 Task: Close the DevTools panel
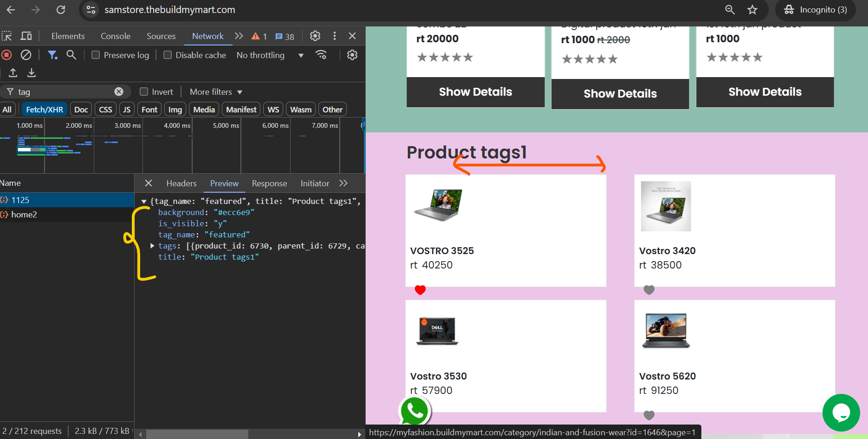(x=352, y=36)
